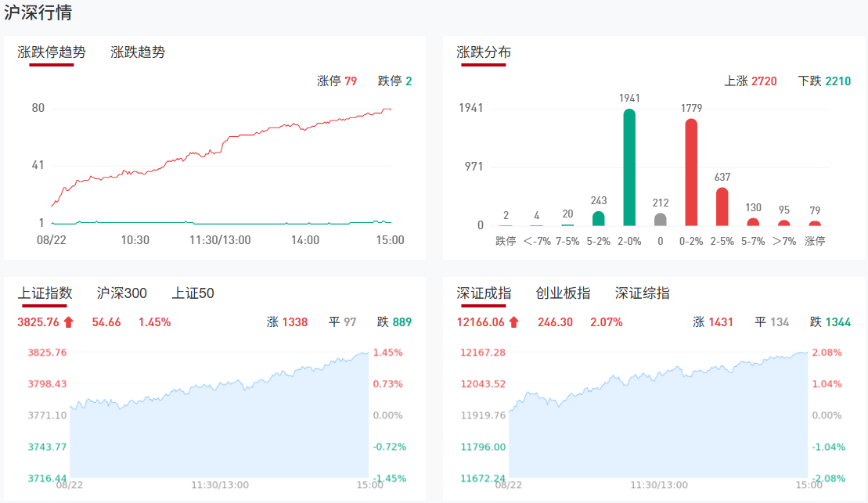
Task: Click the red up arrow beside 12166.06
Action: (x=513, y=322)
